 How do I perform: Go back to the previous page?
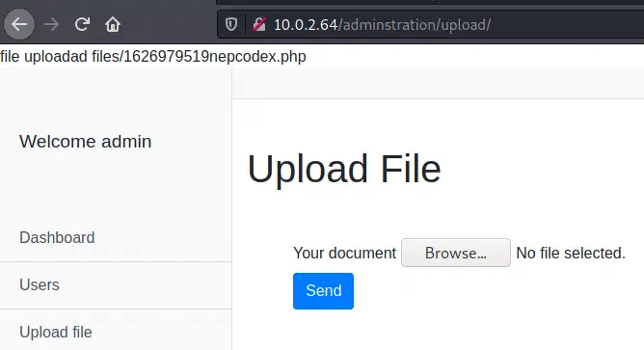pos(19,25)
